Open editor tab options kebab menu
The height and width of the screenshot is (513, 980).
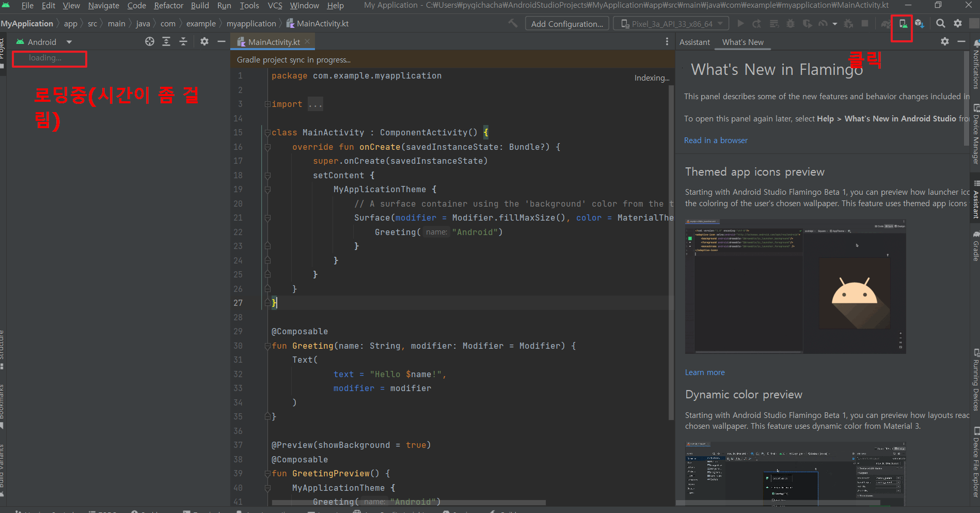click(667, 41)
